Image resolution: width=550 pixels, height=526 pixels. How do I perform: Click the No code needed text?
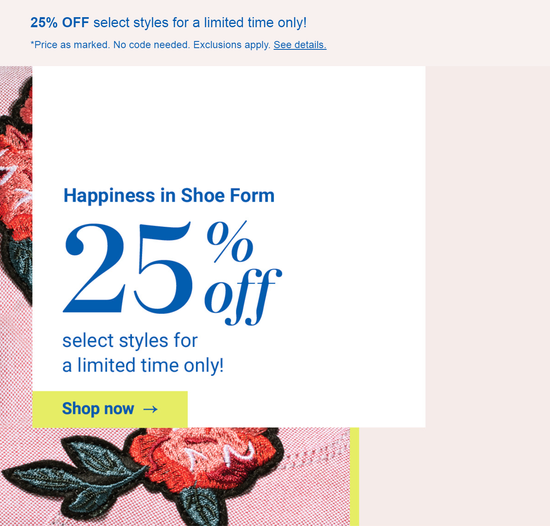[x=151, y=45]
